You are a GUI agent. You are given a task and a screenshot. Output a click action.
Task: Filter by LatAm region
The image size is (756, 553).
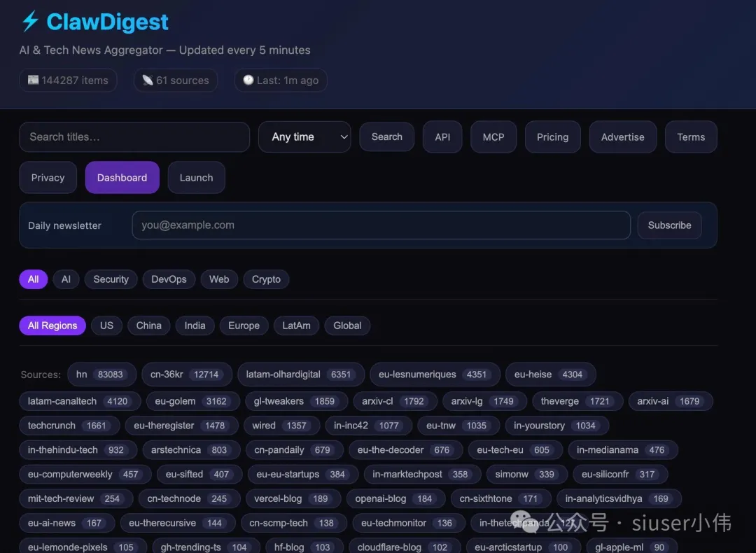[297, 325]
